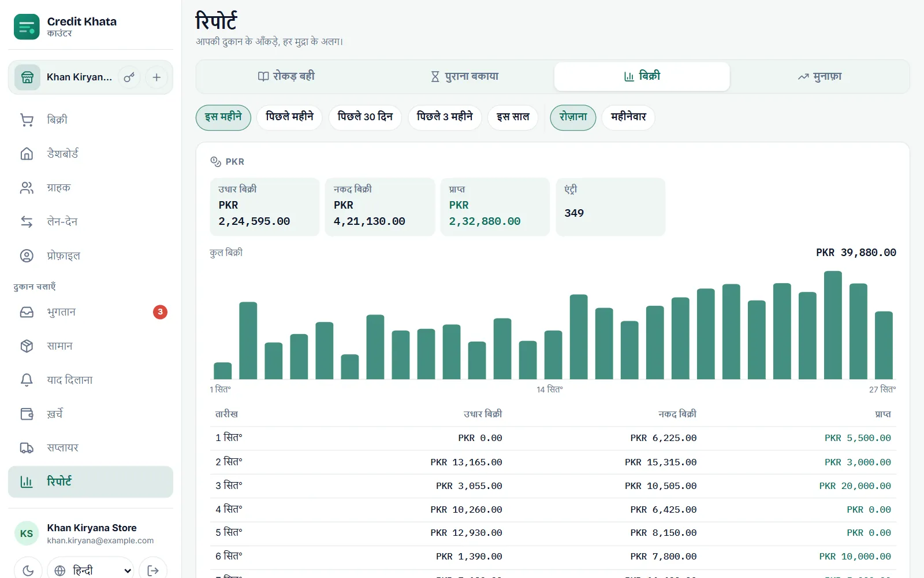Click the logout icon at the bottom of the sidebar
Viewport: 924px width, 578px height.
click(153, 570)
